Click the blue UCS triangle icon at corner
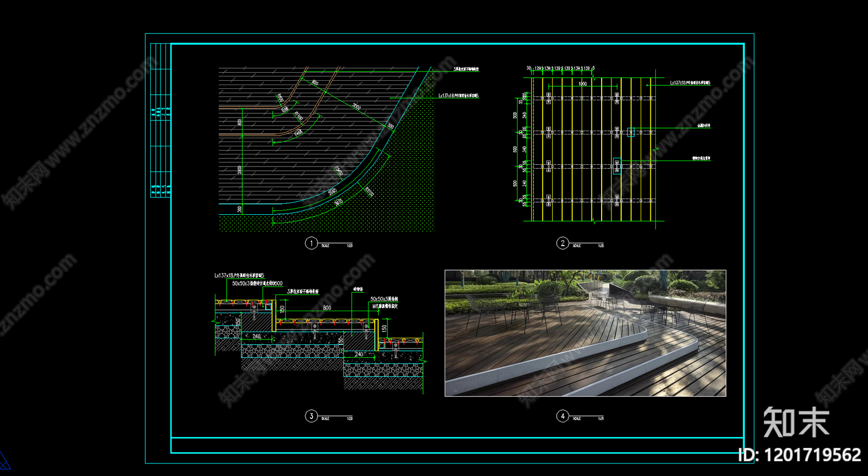 pyautogui.click(x=3, y=461)
